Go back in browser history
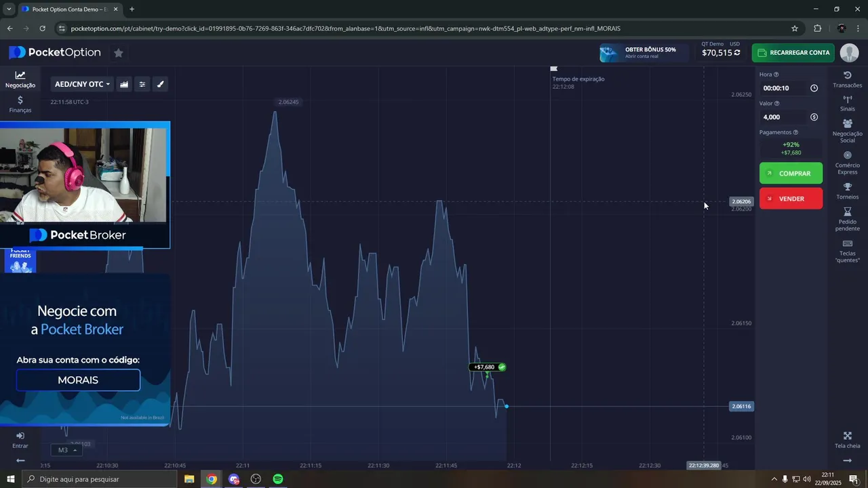The image size is (868, 488). click(x=9, y=28)
